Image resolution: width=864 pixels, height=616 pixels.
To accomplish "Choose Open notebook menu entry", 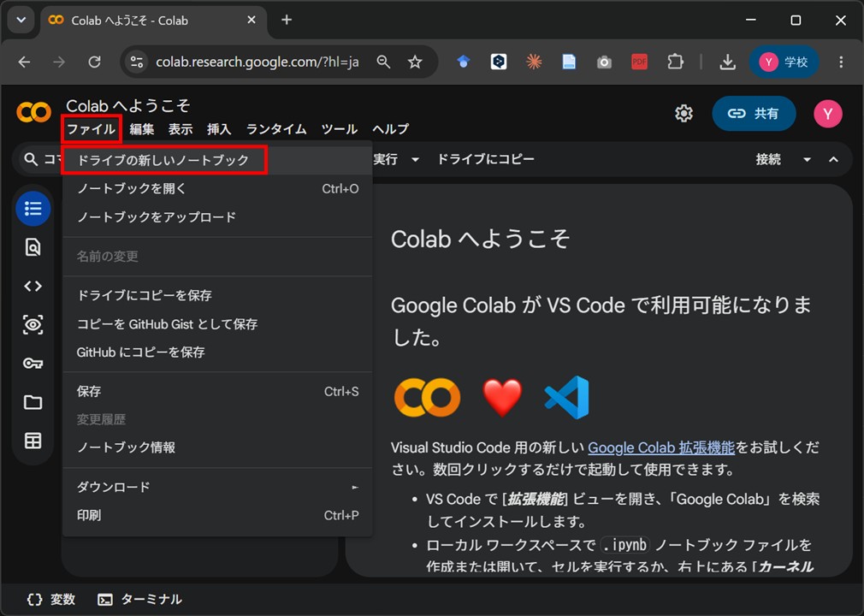I will coord(217,188).
